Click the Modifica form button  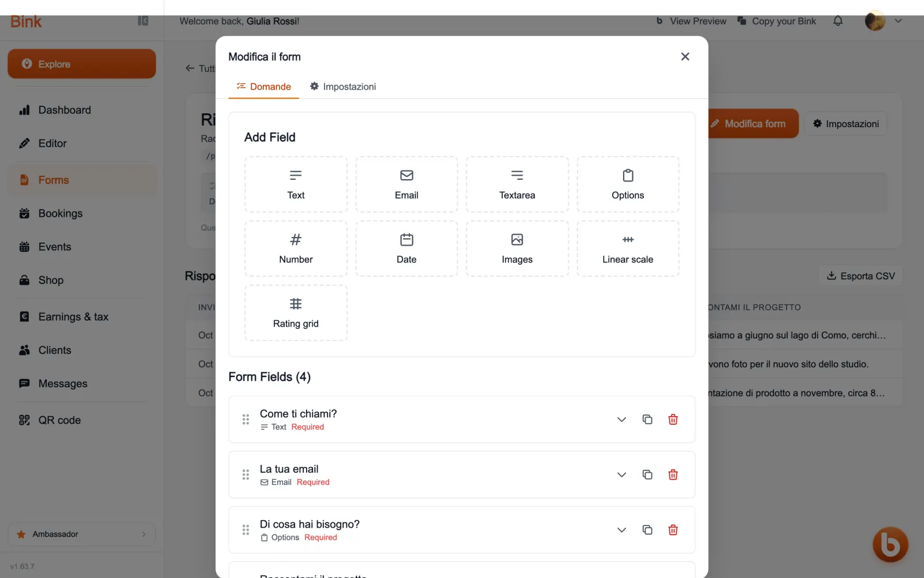[x=753, y=124]
